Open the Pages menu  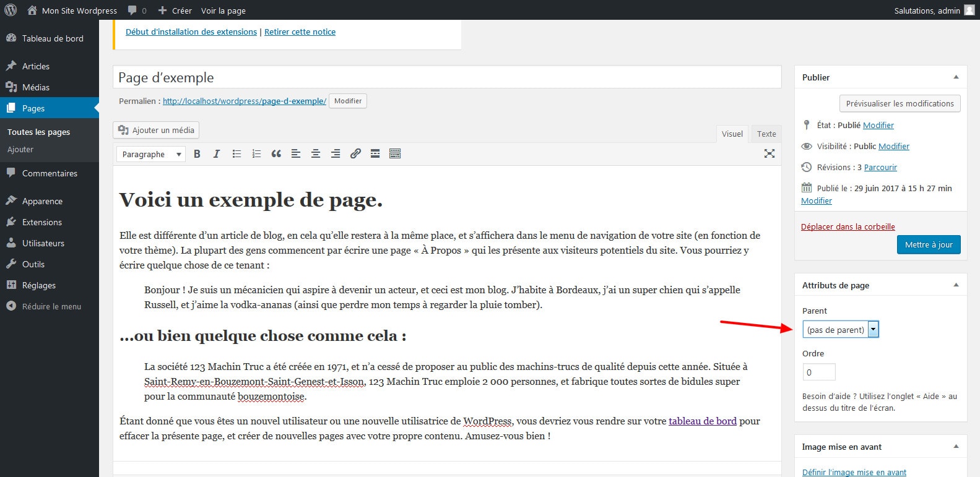coord(50,108)
